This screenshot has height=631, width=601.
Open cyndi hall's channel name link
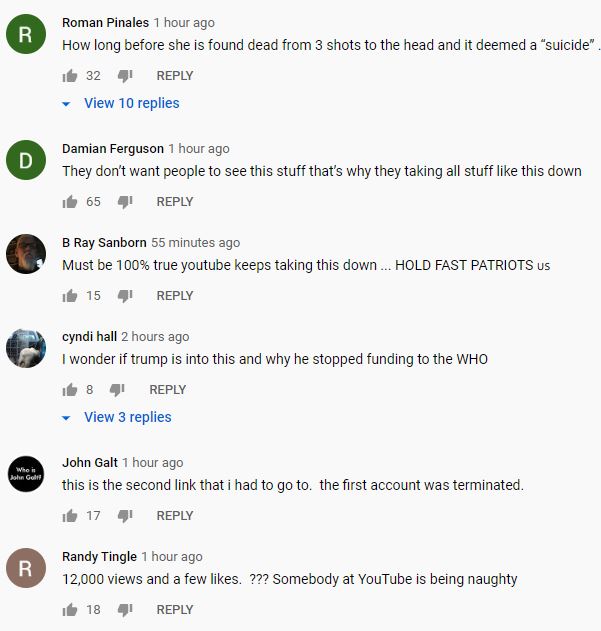89,337
